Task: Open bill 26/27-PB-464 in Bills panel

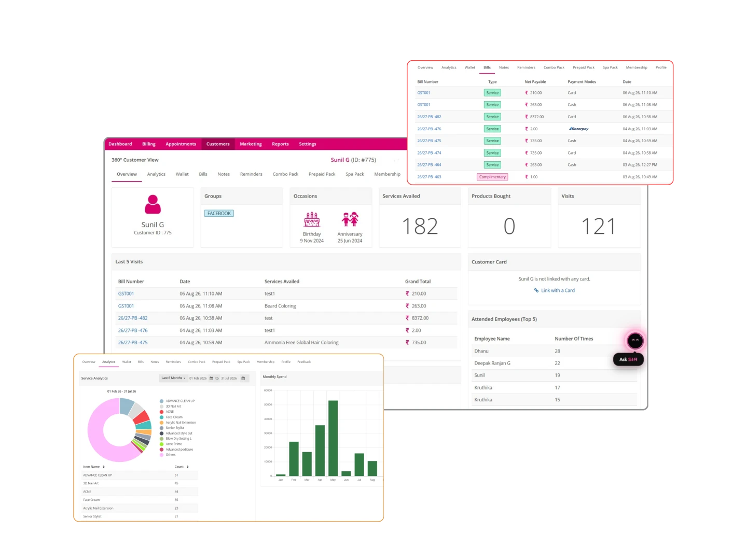Action: 429,165
